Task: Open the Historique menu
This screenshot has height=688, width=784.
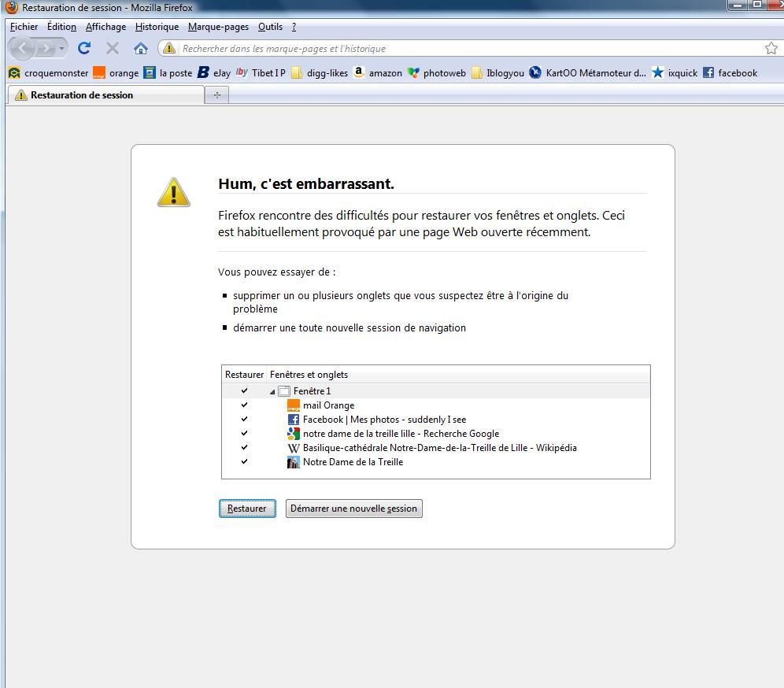Action: click(157, 27)
